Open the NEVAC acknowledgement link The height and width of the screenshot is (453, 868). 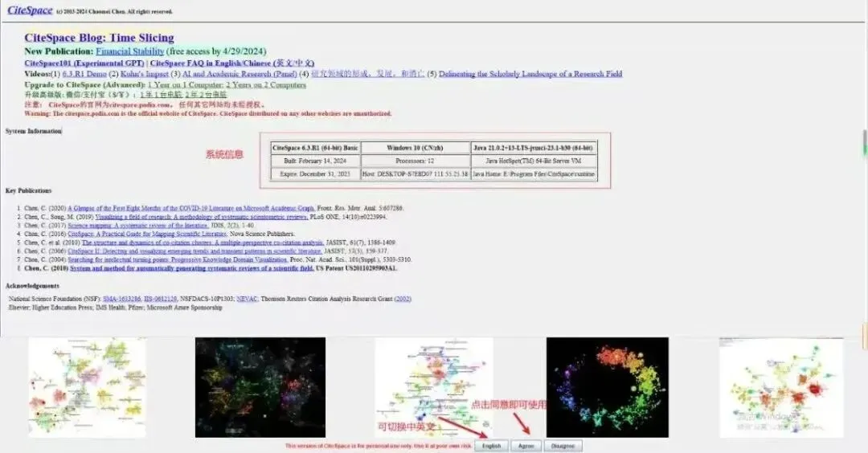(x=247, y=299)
